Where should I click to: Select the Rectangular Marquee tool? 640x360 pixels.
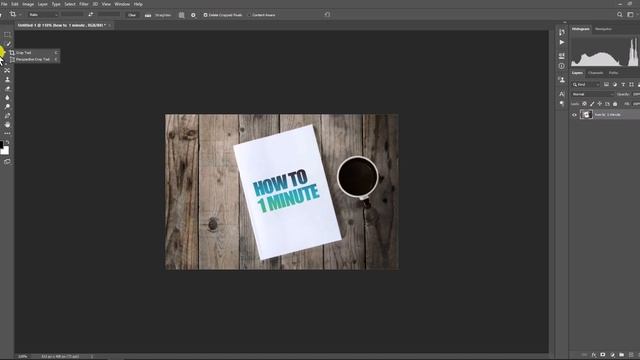tap(7, 35)
